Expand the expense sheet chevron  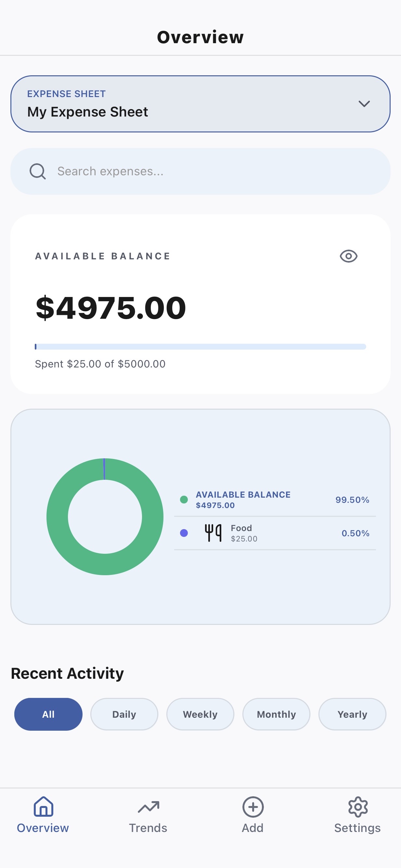[x=364, y=104]
